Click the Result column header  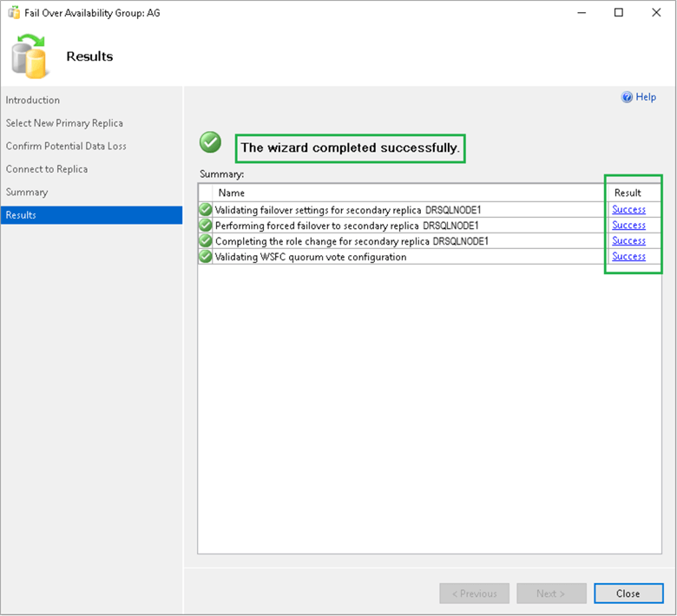(x=628, y=193)
